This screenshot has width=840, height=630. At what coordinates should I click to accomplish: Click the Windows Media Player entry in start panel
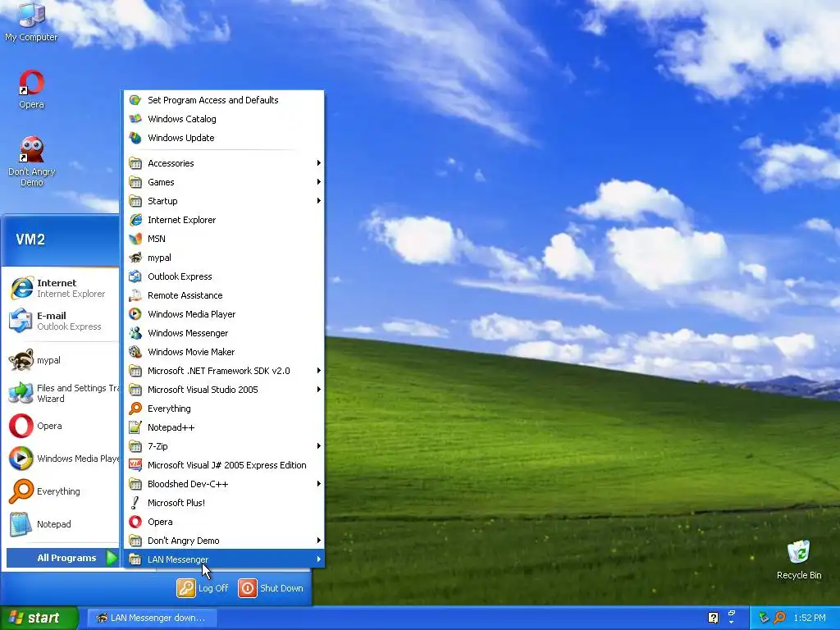pos(61,459)
